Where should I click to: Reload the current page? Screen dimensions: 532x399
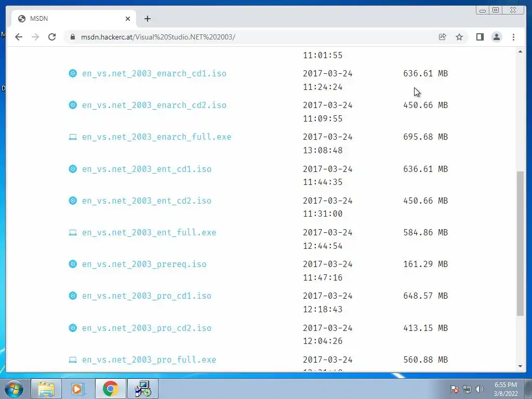52,37
